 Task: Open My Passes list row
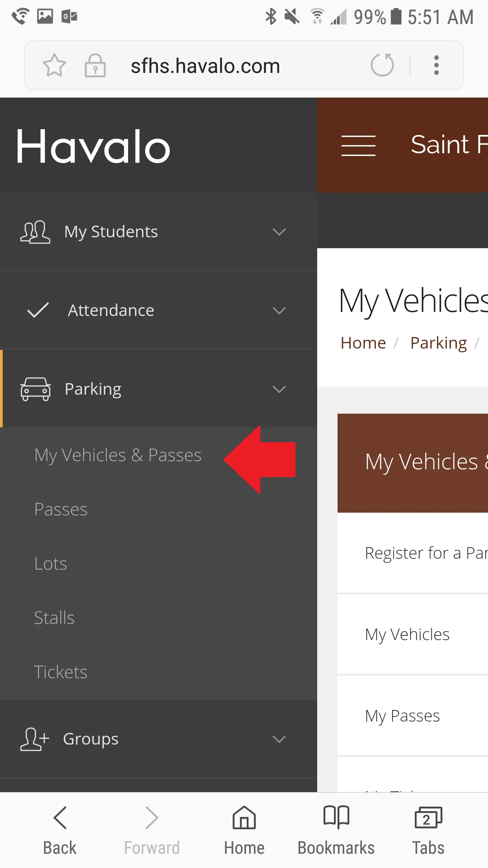[413, 716]
